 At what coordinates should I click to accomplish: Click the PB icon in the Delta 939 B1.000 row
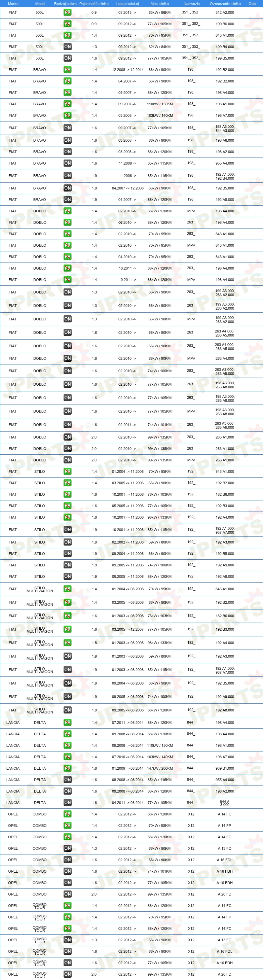click(67, 768)
